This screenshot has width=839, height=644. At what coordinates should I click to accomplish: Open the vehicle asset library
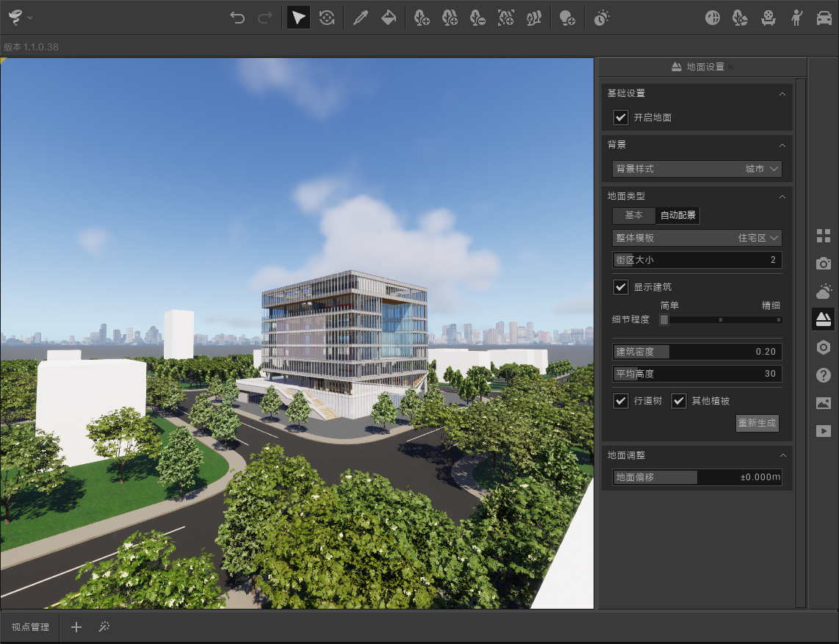[824, 17]
